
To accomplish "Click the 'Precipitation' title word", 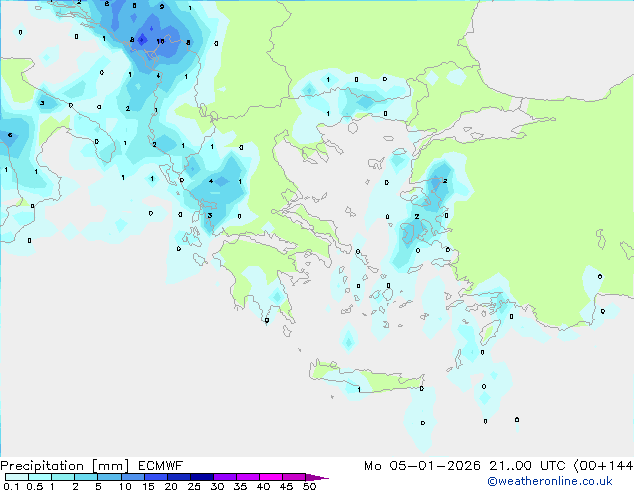I will (x=42, y=466).
